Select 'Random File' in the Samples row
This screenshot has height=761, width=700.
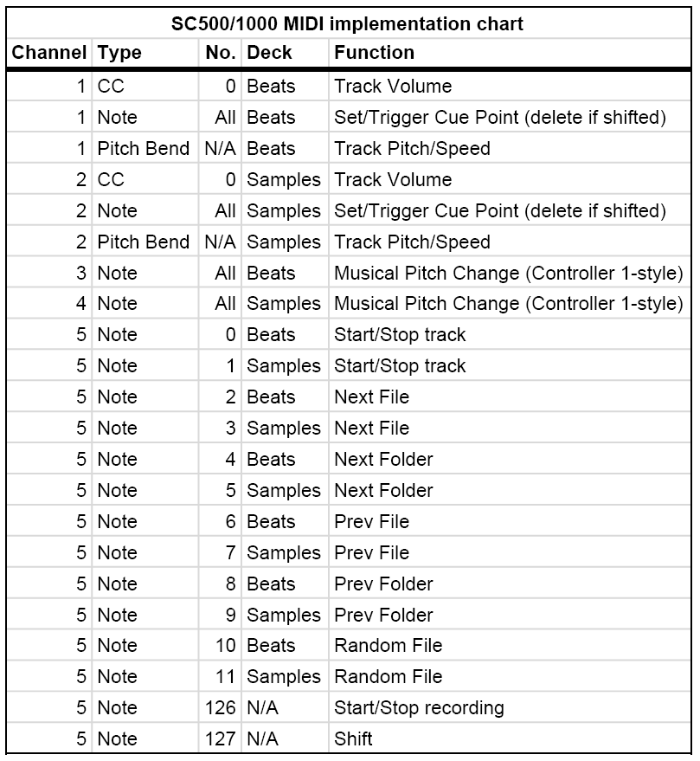pyautogui.click(x=389, y=677)
